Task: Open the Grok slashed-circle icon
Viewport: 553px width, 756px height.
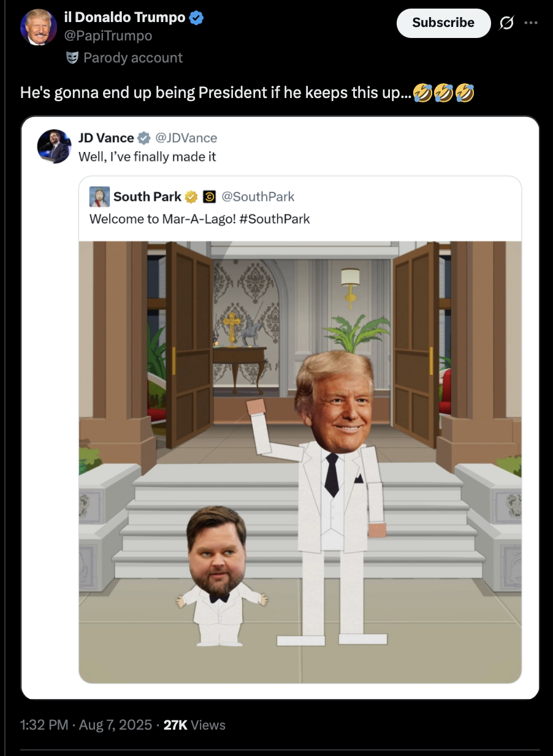Action: click(x=506, y=23)
